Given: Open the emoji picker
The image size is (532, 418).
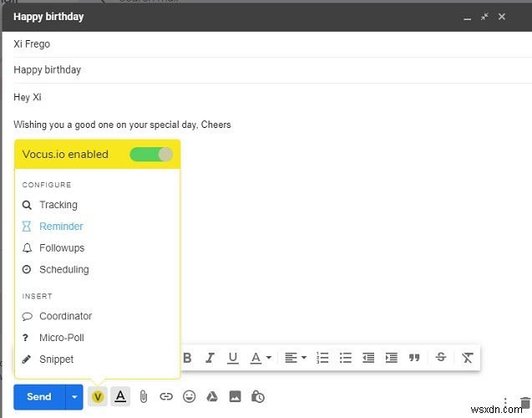Looking at the screenshot, I should [189, 396].
